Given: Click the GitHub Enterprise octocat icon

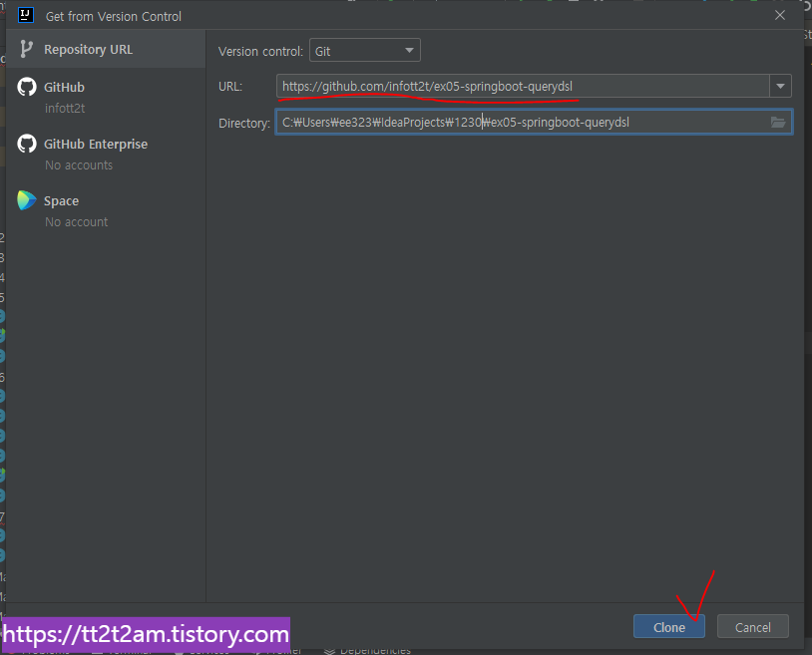Looking at the screenshot, I should (27, 144).
